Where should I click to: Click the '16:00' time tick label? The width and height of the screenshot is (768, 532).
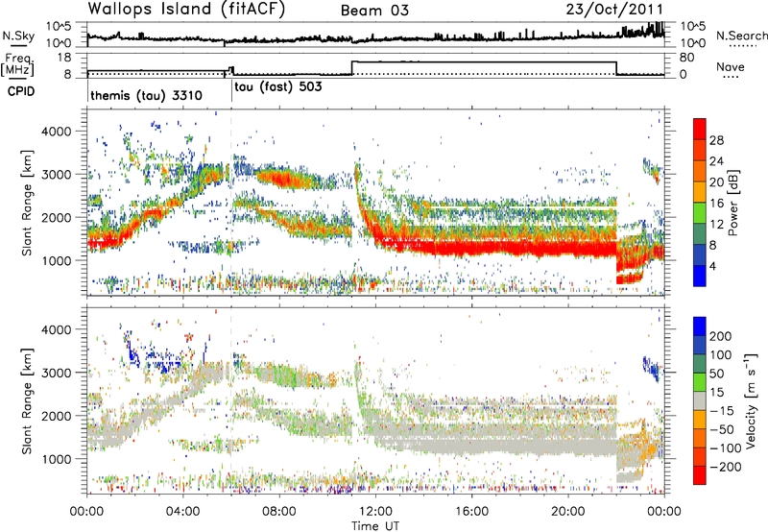tap(471, 512)
